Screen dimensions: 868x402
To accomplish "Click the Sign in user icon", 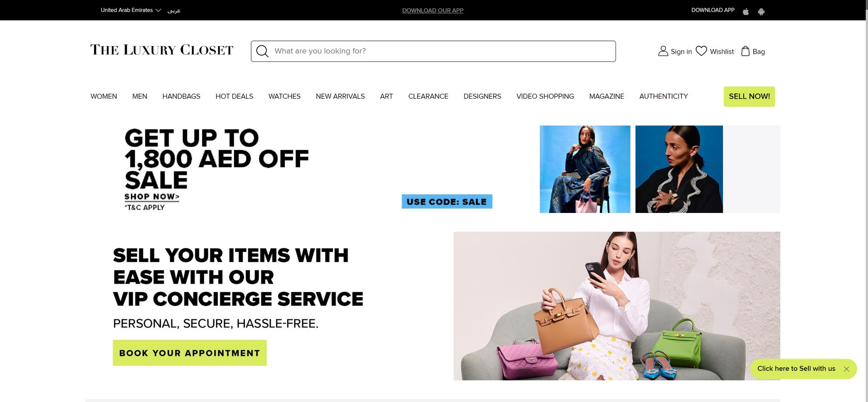I will (663, 51).
